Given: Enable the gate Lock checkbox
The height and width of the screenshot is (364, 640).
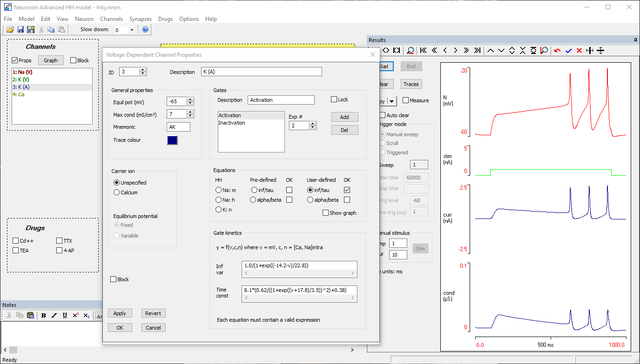Looking at the screenshot, I should (334, 99).
